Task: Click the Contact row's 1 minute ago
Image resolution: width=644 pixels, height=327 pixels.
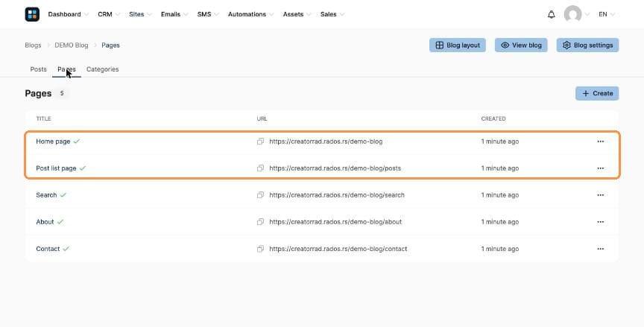Action: point(500,249)
